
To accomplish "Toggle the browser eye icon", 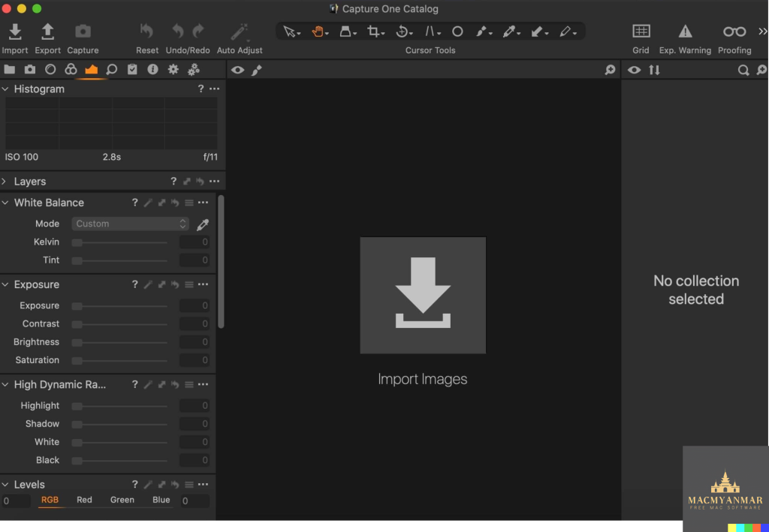I will point(634,70).
